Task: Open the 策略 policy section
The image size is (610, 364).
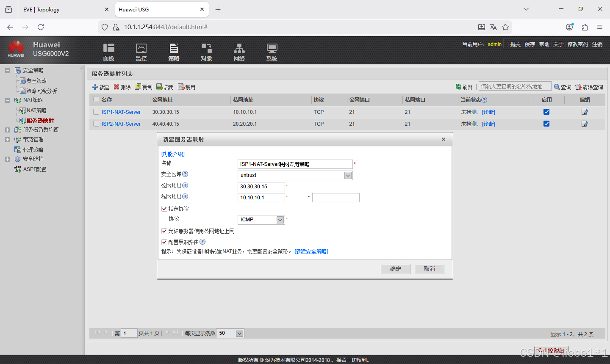Action: (x=174, y=51)
